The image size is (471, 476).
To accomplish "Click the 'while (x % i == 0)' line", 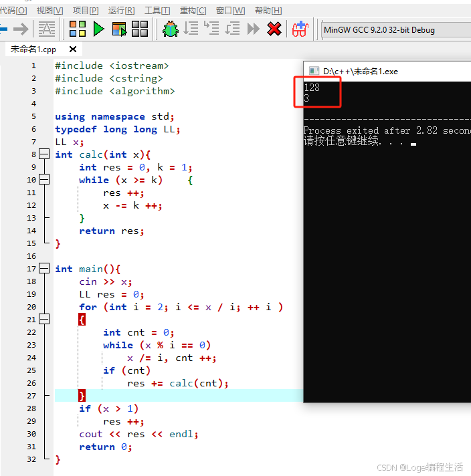I will click(157, 345).
